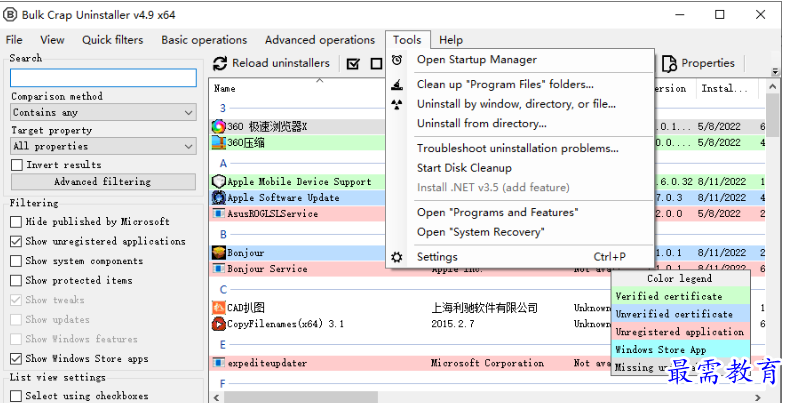Click the Reload uninstallers refresh icon

(x=221, y=64)
